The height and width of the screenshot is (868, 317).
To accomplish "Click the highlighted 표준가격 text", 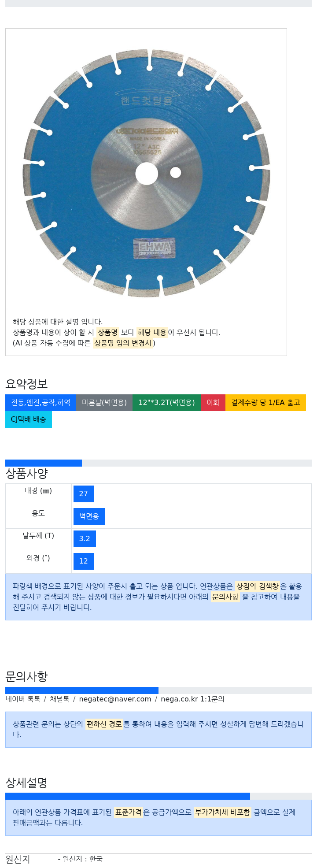I will pyautogui.click(x=129, y=812).
